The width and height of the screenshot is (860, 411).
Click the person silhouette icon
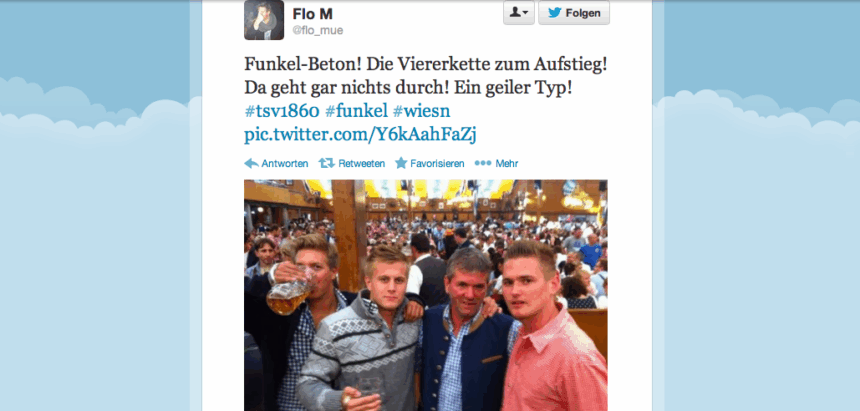(x=515, y=13)
